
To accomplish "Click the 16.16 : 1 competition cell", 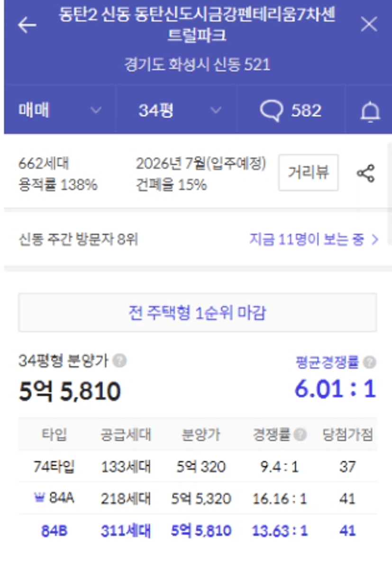I will click(280, 499).
